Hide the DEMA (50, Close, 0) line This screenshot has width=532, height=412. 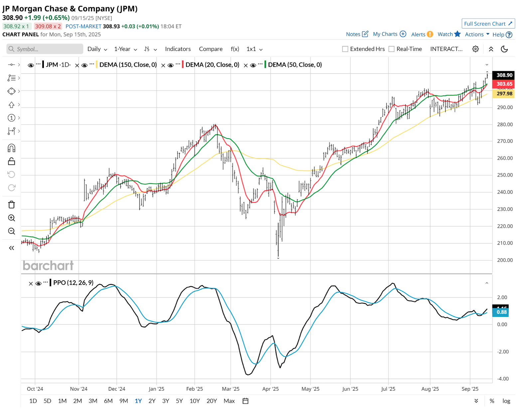point(253,65)
